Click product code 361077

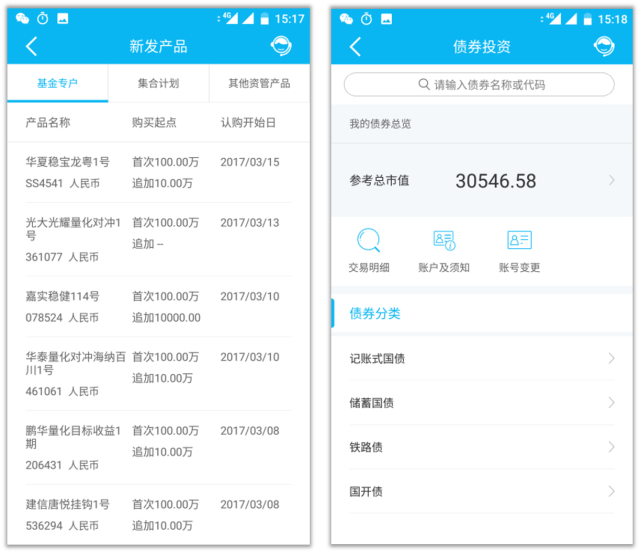44,257
